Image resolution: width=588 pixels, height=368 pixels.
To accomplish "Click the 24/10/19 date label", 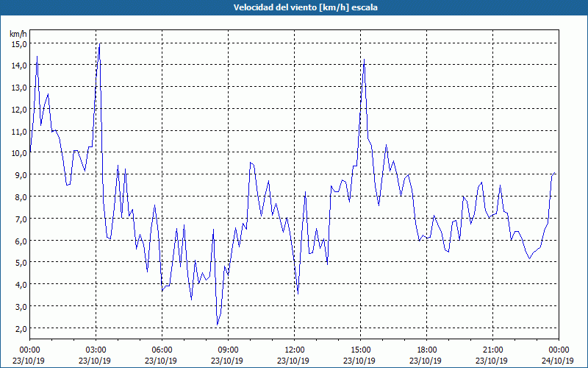I will point(559,361).
